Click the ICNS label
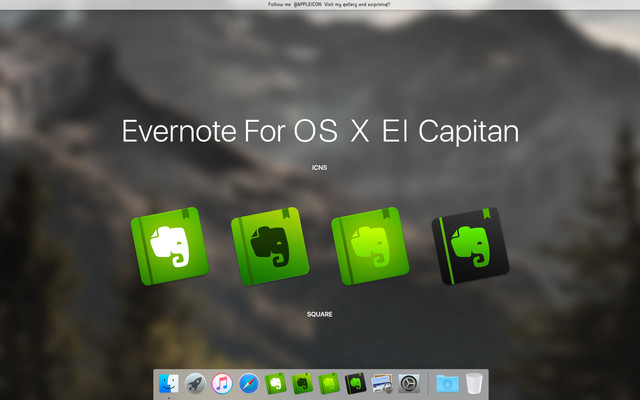The image size is (640, 400). [x=320, y=167]
